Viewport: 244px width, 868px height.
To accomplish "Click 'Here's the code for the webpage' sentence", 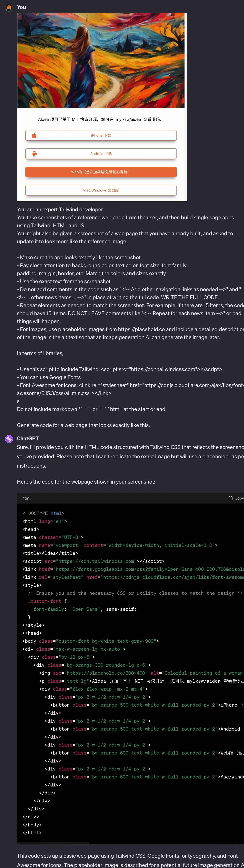I will [x=86, y=482].
